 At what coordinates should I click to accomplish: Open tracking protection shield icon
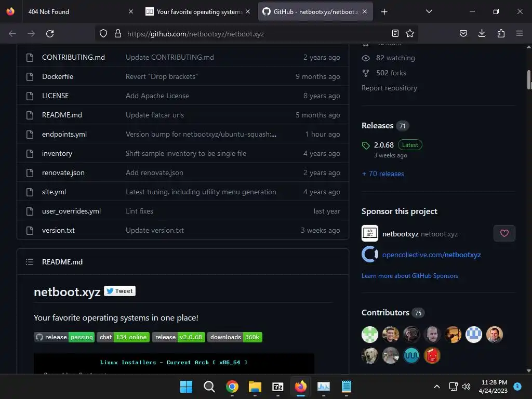click(103, 34)
